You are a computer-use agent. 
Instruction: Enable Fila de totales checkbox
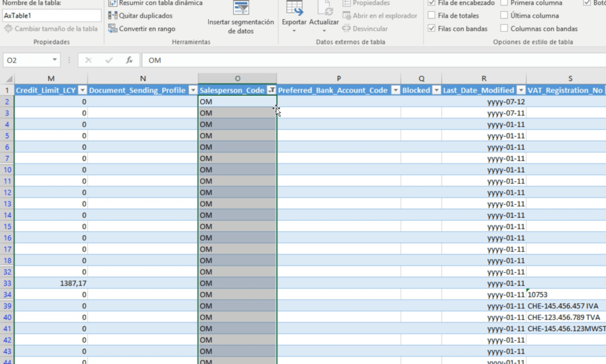[431, 16]
